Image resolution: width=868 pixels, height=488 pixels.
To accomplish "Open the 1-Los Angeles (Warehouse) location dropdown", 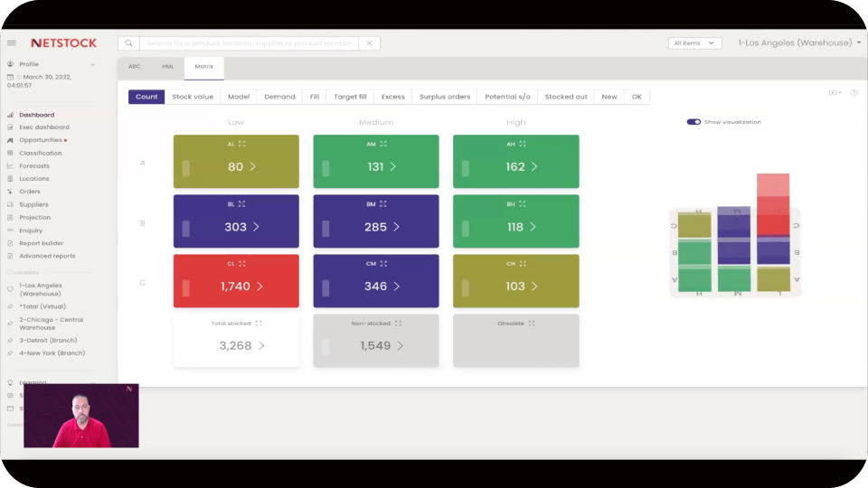I will coord(799,42).
